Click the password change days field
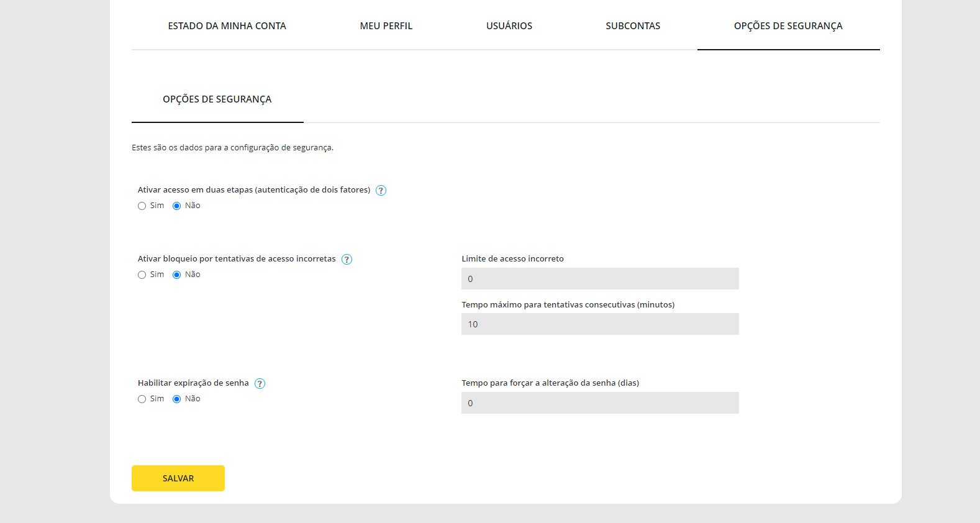Viewport: 980px width, 523px height. (x=600, y=403)
